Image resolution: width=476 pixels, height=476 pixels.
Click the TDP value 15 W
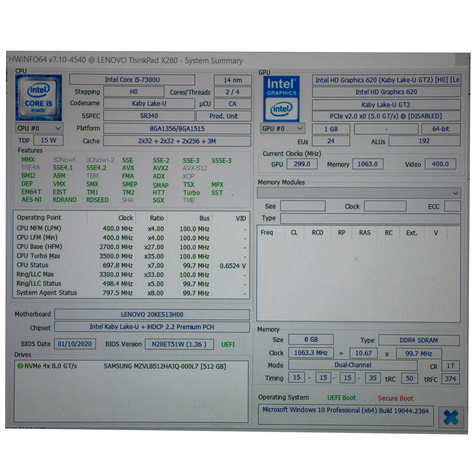48,140
